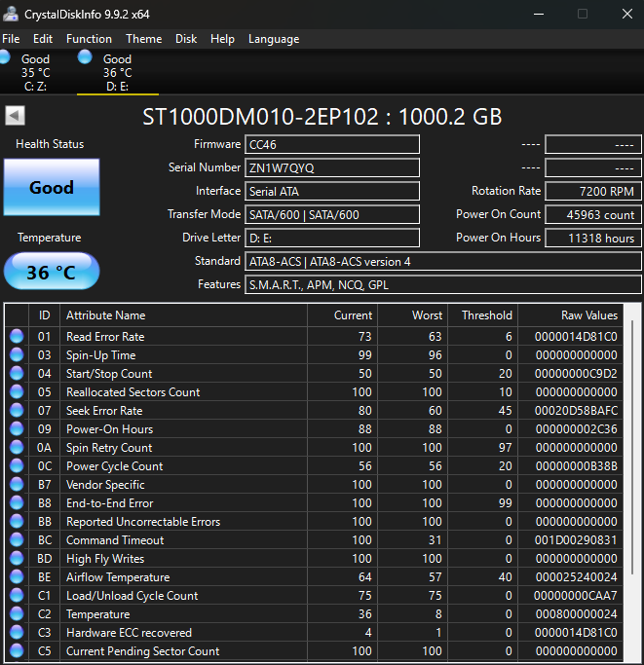
Task: Click the Current column header
Action: [342, 315]
